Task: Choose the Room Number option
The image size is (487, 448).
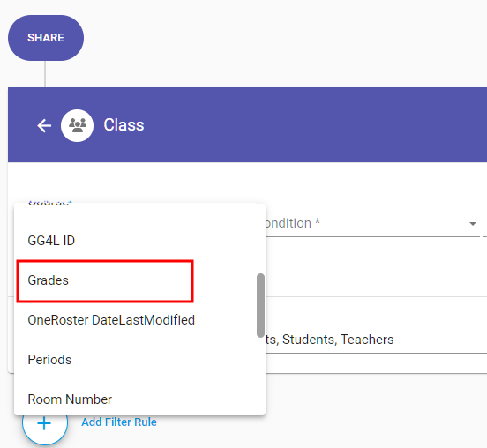Action: click(139, 399)
